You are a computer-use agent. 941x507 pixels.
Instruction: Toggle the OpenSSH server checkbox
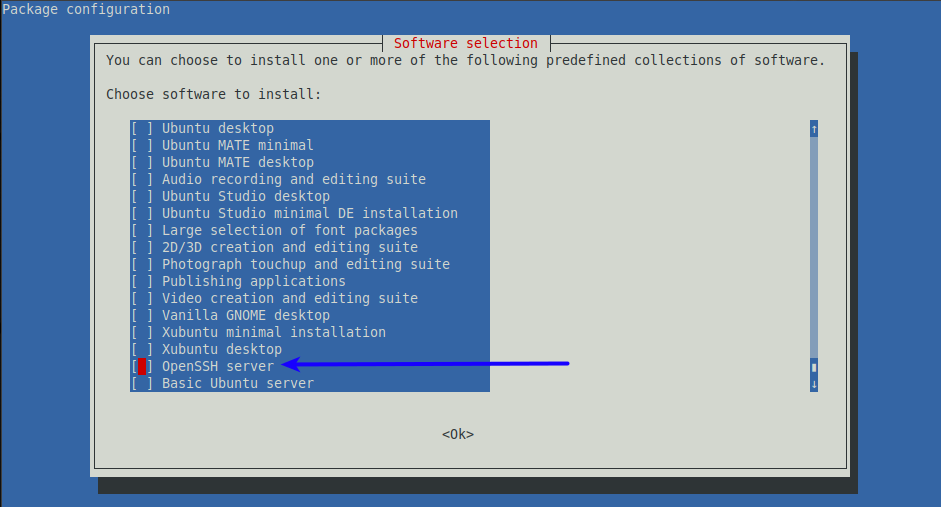[x=142, y=366]
